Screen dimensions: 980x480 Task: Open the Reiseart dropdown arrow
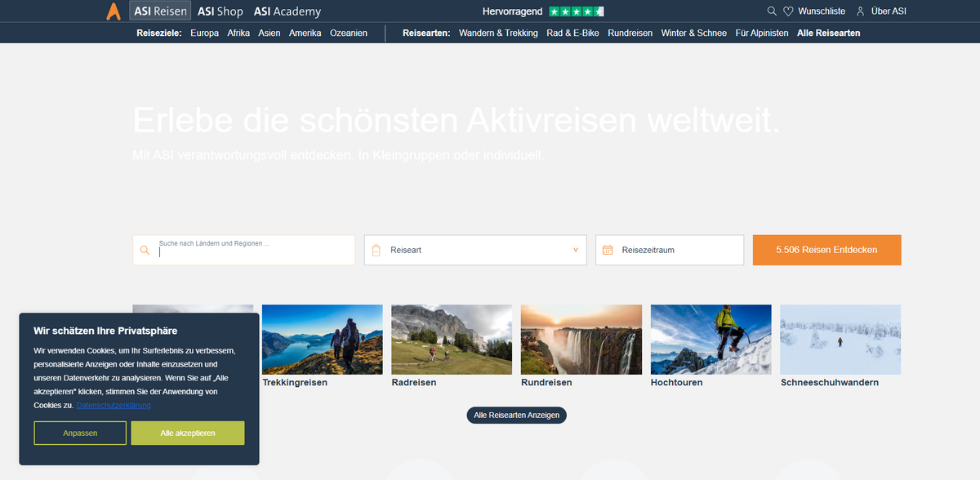click(576, 250)
